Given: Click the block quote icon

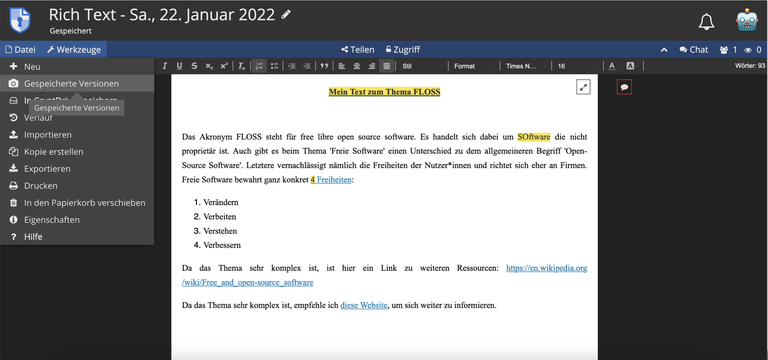Looking at the screenshot, I should tap(324, 66).
